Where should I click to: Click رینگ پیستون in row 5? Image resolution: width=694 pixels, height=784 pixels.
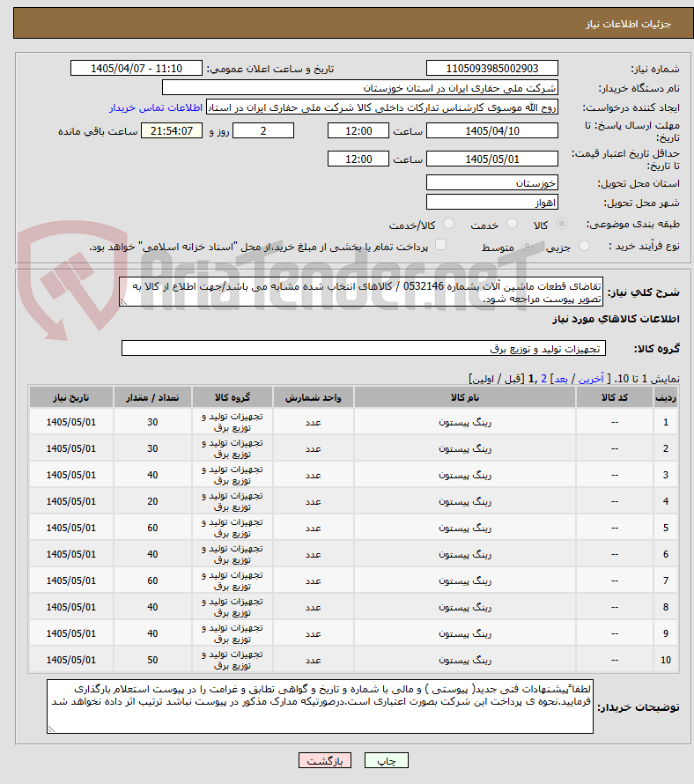click(465, 528)
